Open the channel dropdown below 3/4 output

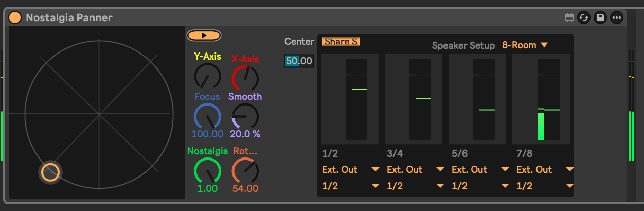(x=415, y=186)
